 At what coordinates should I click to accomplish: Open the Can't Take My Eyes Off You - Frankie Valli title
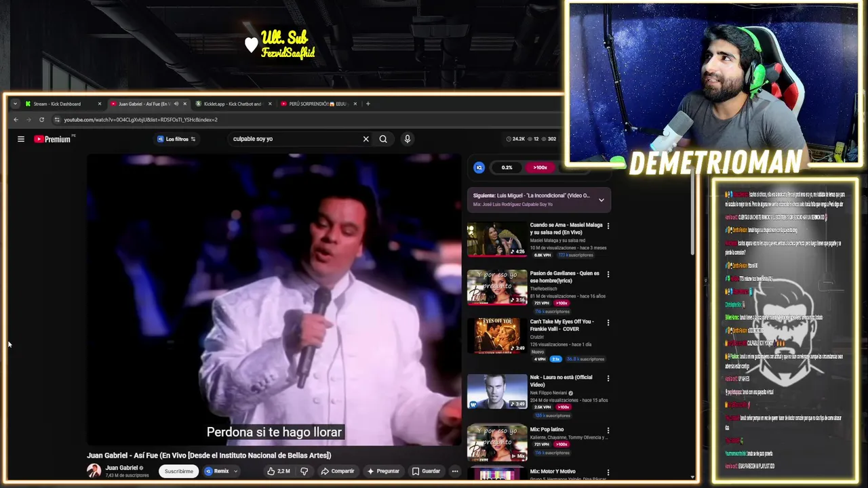tap(561, 325)
